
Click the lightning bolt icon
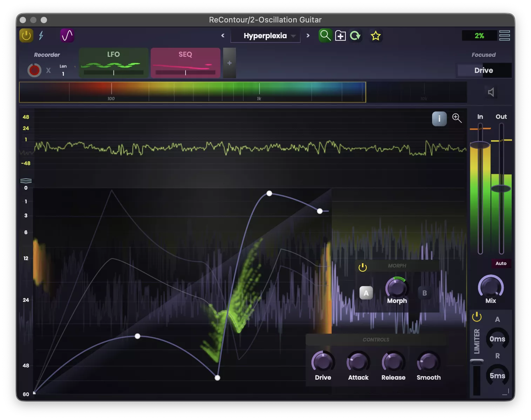[41, 35]
